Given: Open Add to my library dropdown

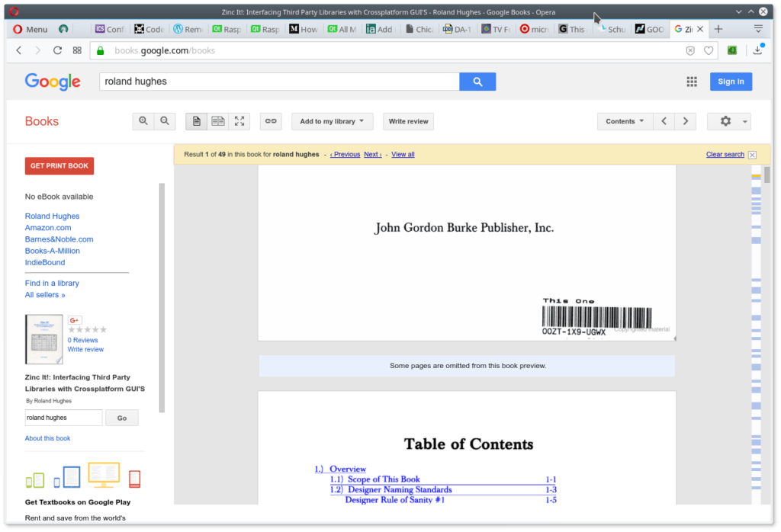Looking at the screenshot, I should coord(333,121).
